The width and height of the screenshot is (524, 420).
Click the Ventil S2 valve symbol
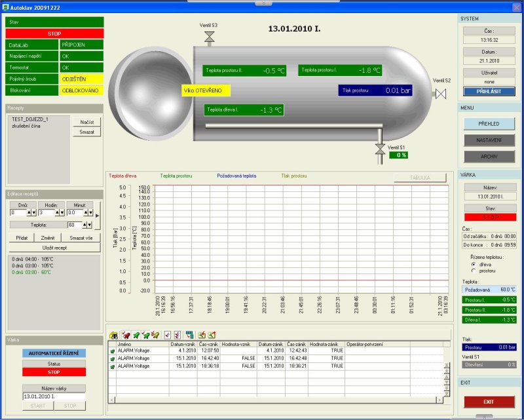(x=441, y=94)
